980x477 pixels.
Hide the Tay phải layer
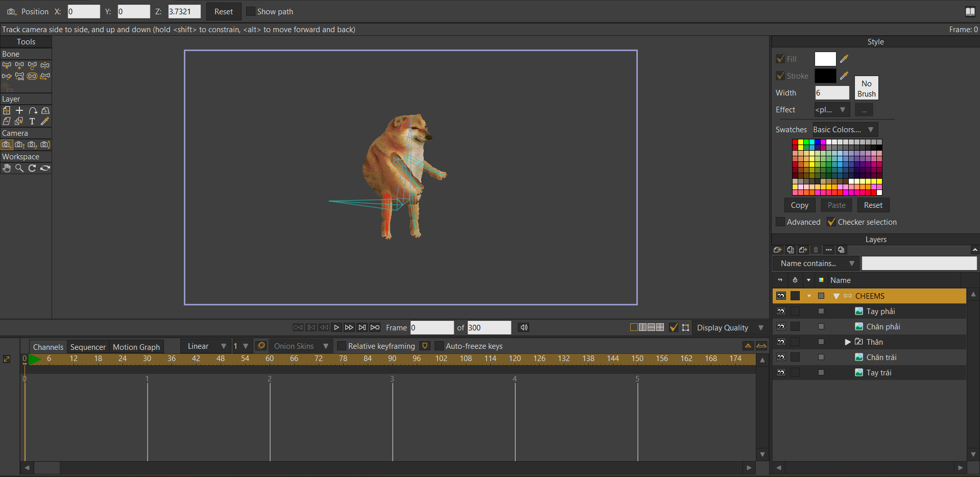click(x=781, y=312)
